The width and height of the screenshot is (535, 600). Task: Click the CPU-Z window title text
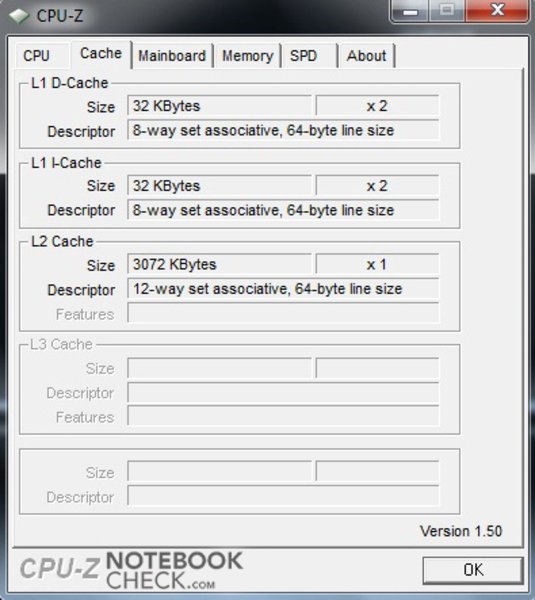60,16
